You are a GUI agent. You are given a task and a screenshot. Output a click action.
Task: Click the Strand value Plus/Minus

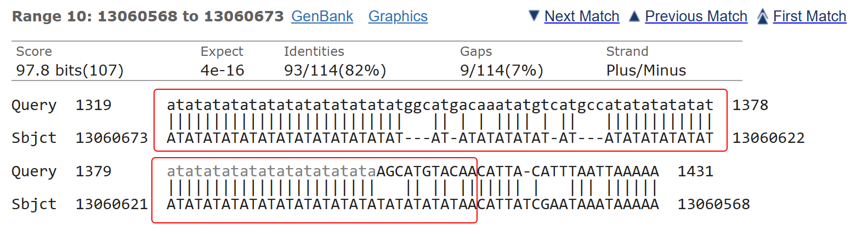pyautogui.click(x=646, y=70)
